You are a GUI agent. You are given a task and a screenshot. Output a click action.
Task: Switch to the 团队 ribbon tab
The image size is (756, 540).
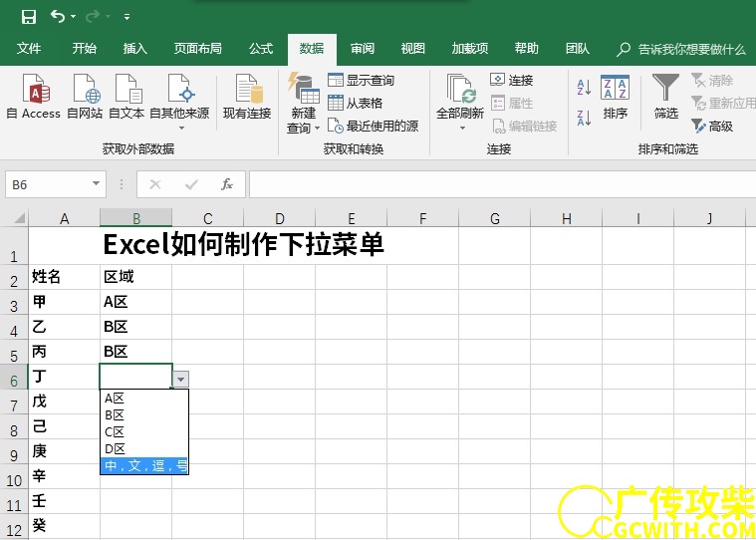[577, 48]
